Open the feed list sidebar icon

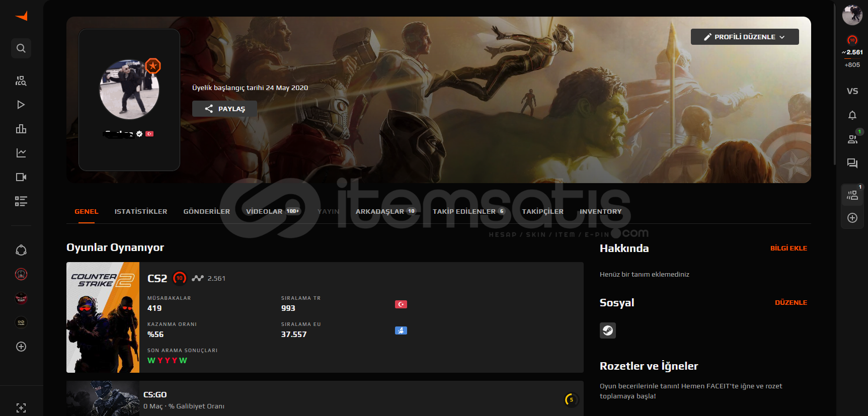point(21,201)
